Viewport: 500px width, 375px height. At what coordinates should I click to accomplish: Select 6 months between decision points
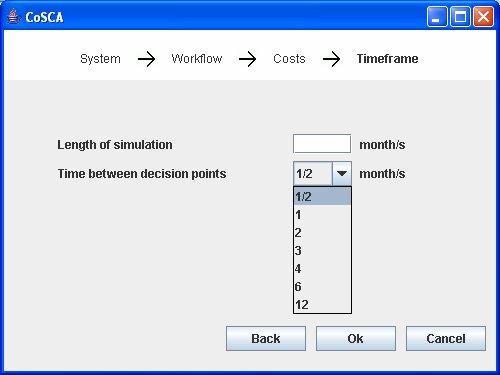[322, 286]
